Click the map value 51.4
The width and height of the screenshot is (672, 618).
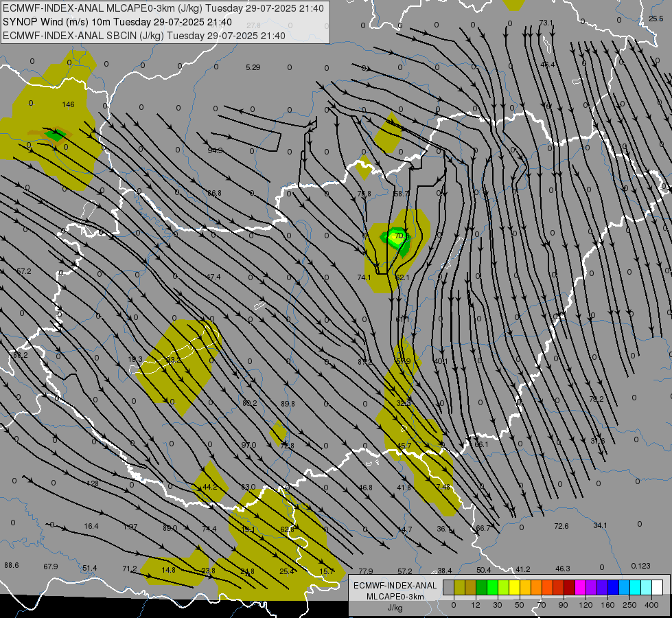89,568
